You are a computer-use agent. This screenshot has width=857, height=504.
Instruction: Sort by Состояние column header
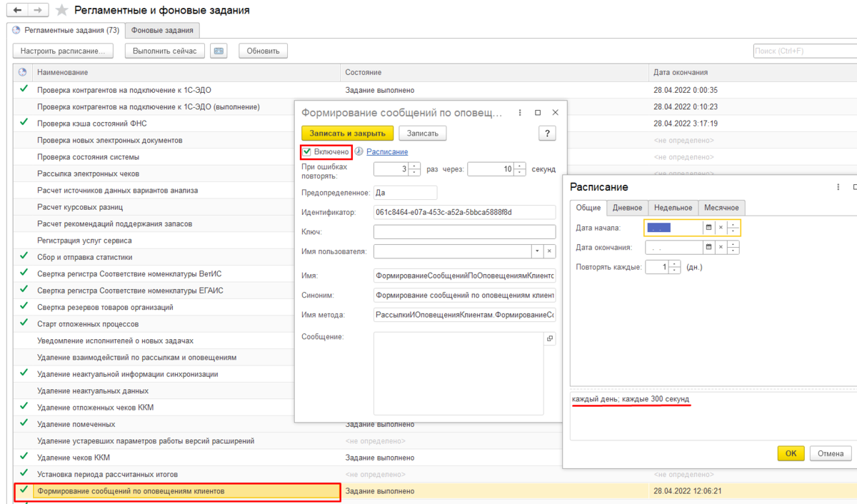click(x=494, y=72)
